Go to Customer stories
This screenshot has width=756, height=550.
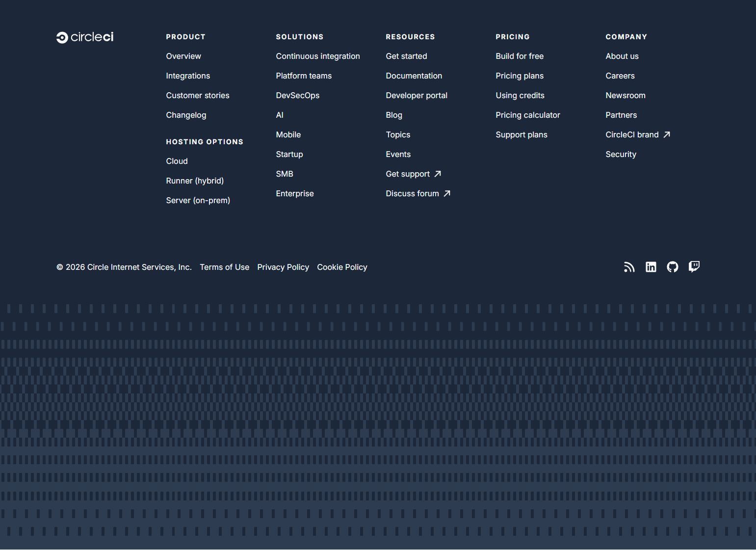click(x=198, y=95)
